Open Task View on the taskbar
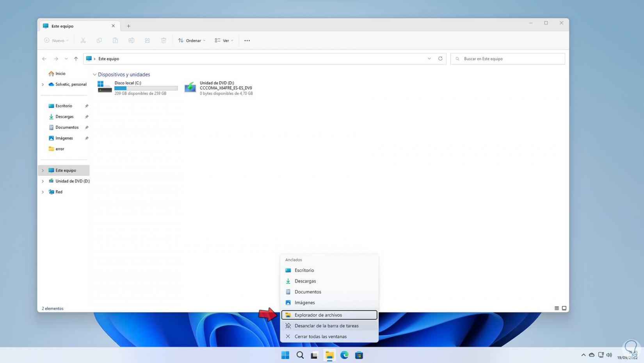The image size is (644, 363). [x=315, y=355]
